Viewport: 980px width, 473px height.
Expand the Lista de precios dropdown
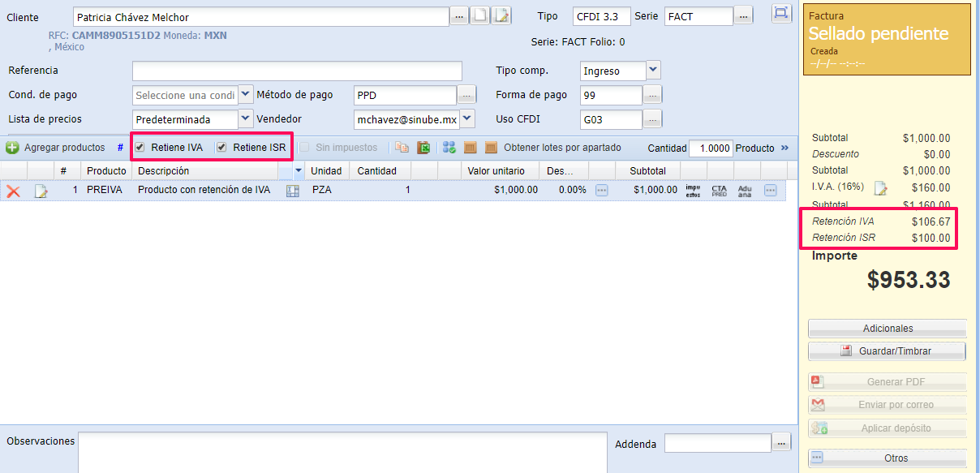point(246,119)
